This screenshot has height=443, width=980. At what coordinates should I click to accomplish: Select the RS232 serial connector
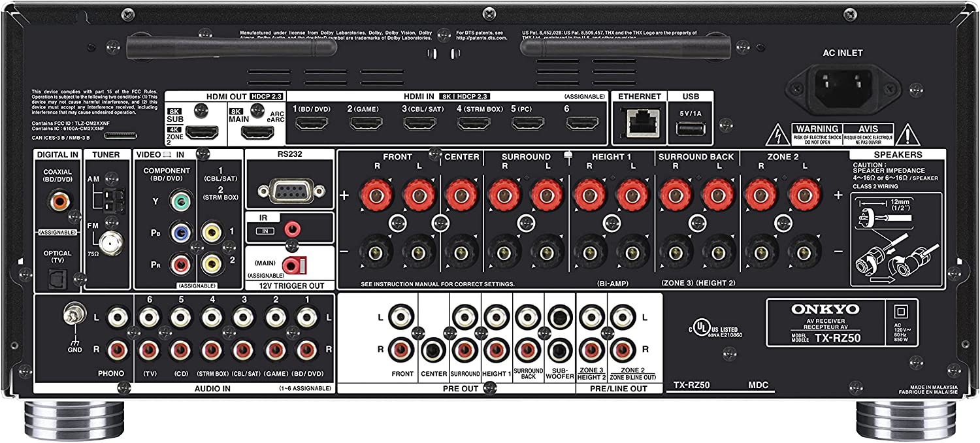(291, 191)
